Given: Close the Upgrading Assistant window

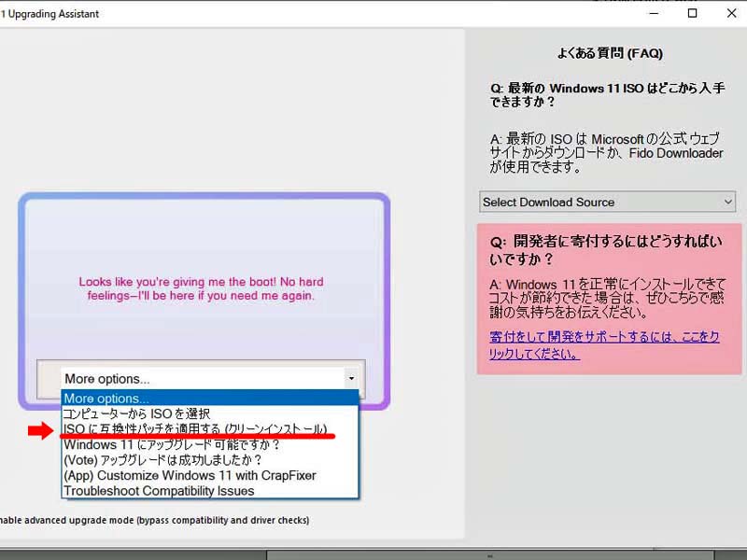Looking at the screenshot, I should [x=731, y=14].
